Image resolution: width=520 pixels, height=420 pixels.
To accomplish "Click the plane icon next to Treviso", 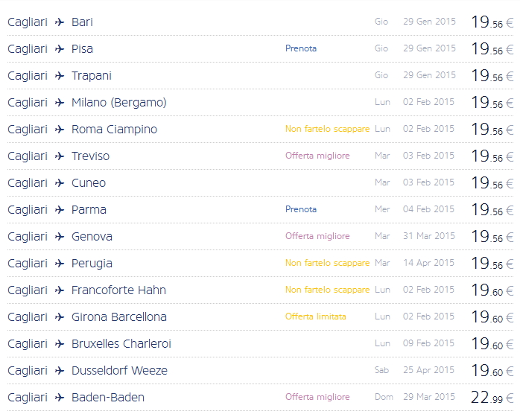I will point(60,156).
